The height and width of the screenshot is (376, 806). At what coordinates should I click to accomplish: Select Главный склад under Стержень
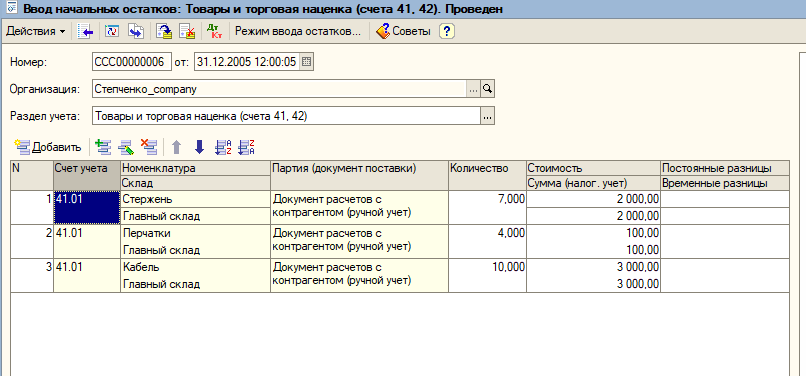[195, 216]
